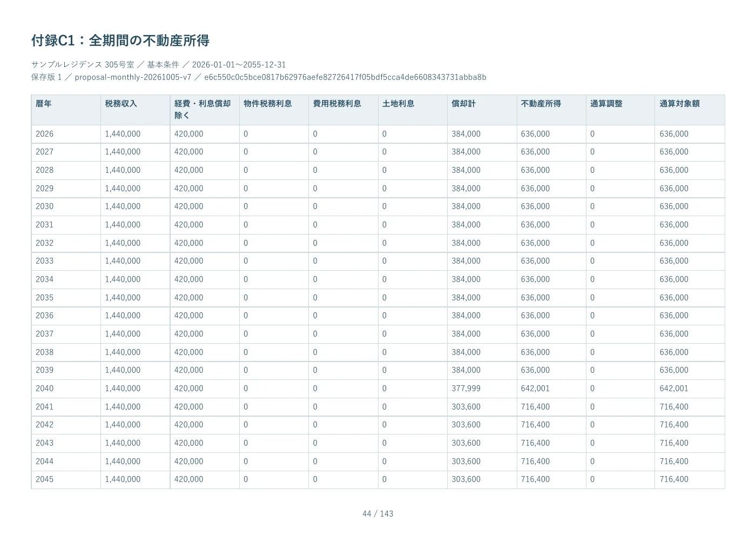Viewport: 756px width, 535px height.
Task: Click the 暦年 column header
Action: 66,110
